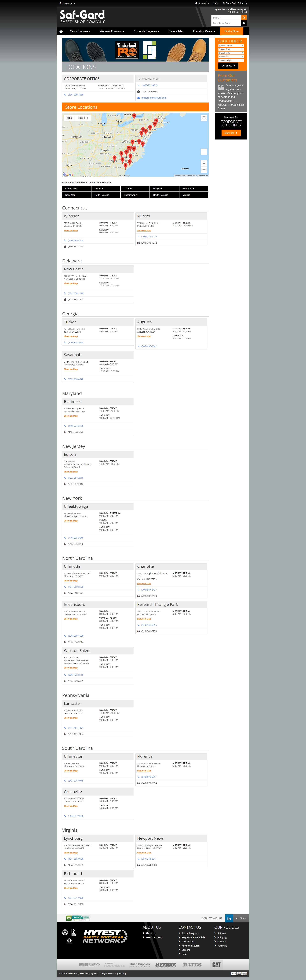Click the Timberland PRO banner logo
The height and width of the screenshot is (980, 306).
click(127, 50)
